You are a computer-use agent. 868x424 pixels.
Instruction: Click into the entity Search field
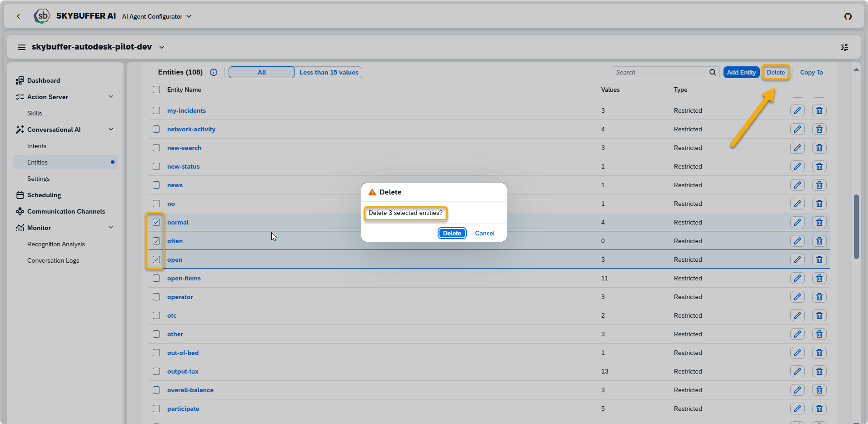659,72
